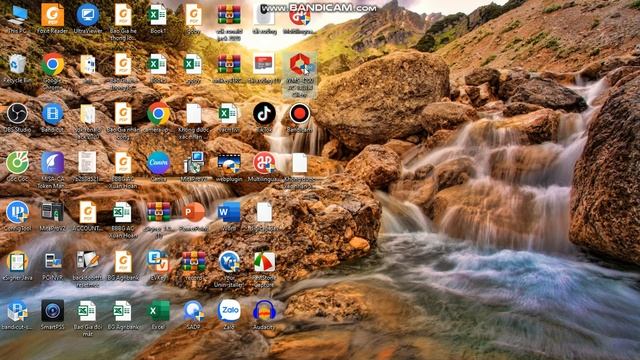Open the SADP tool shortcut
The width and height of the screenshot is (640, 360).
tap(193, 315)
